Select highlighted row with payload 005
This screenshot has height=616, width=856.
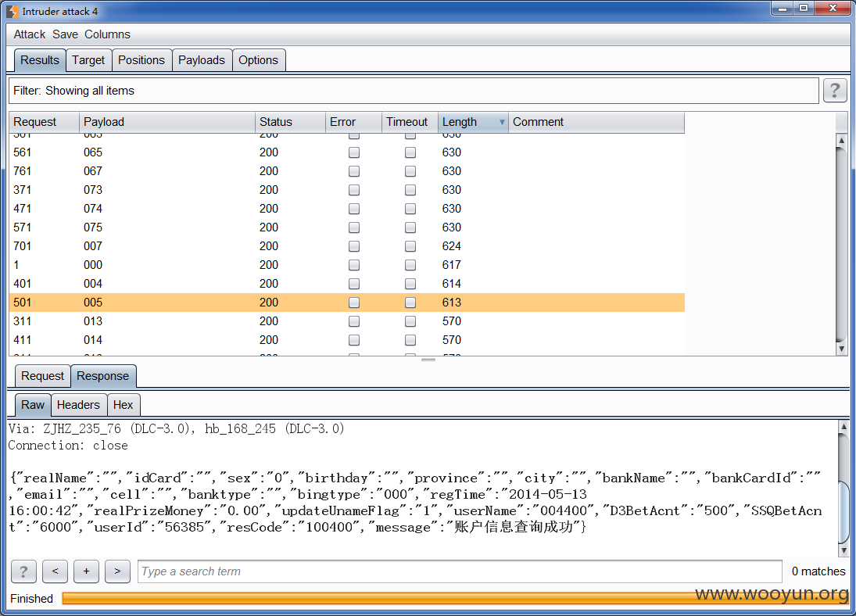point(346,303)
